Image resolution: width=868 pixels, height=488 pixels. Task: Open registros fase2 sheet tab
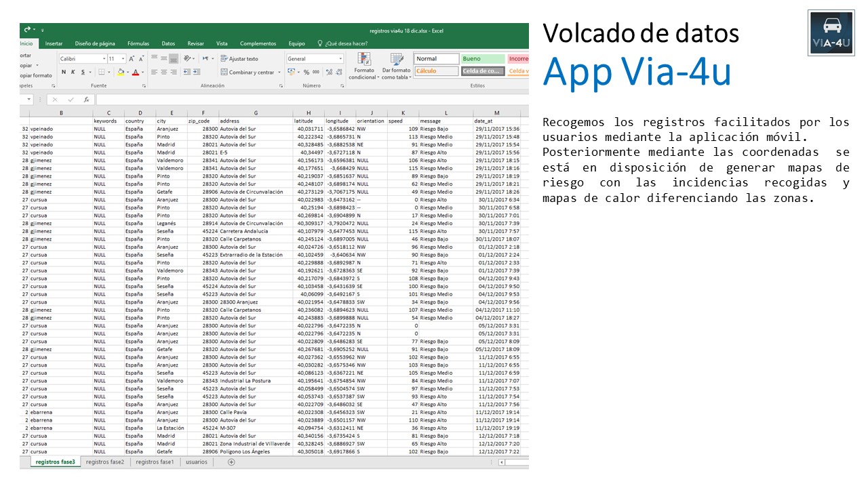pos(105,462)
